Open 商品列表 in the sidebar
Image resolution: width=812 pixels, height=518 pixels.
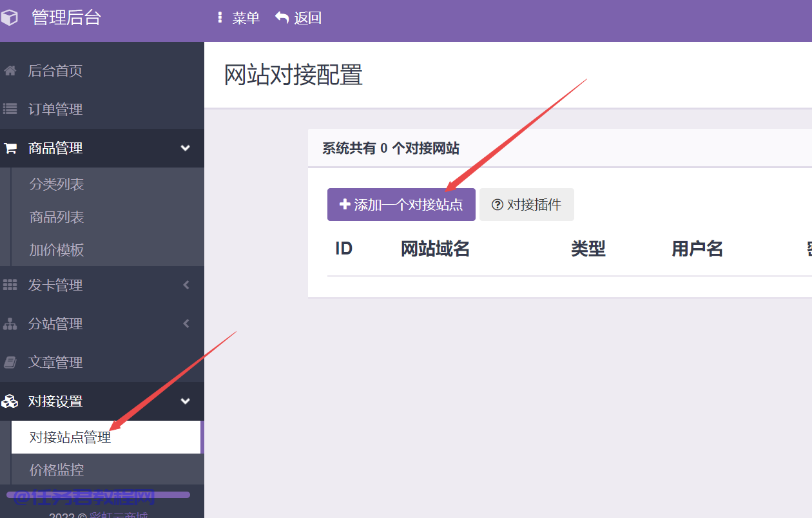[57, 217]
